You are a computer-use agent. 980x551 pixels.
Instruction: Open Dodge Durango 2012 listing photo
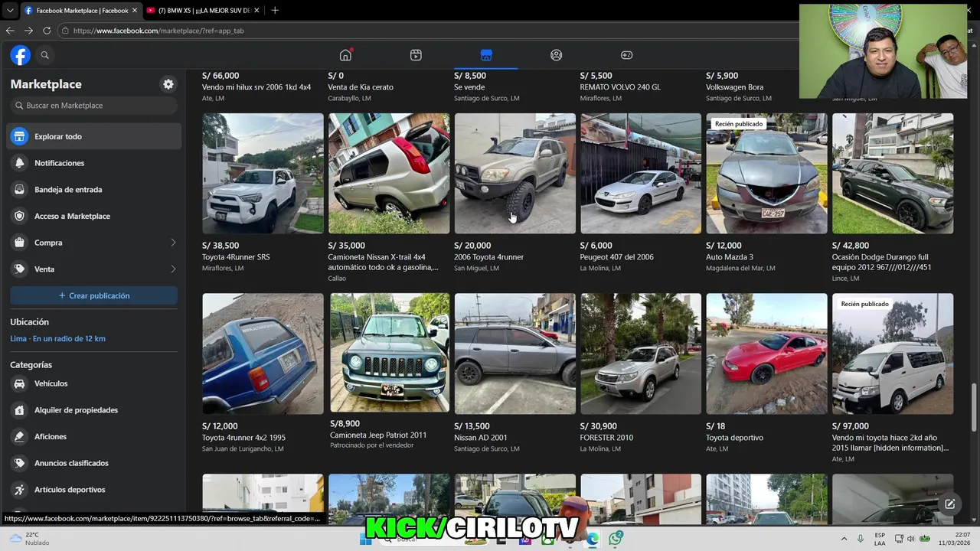pos(893,174)
